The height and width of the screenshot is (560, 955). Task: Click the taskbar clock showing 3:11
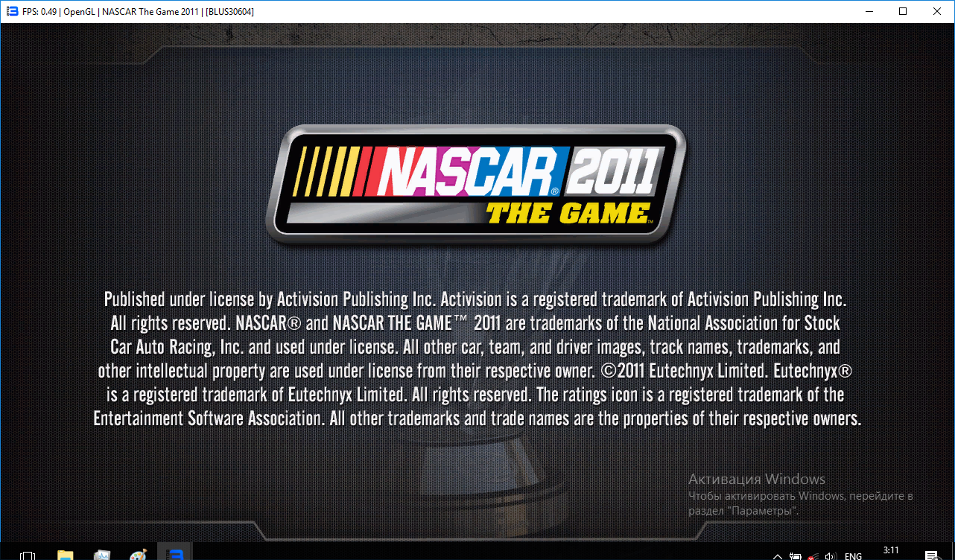(x=891, y=551)
